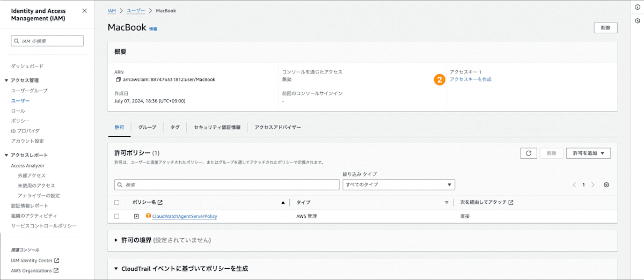Open the アクセスアドバイザー tab

(278, 128)
